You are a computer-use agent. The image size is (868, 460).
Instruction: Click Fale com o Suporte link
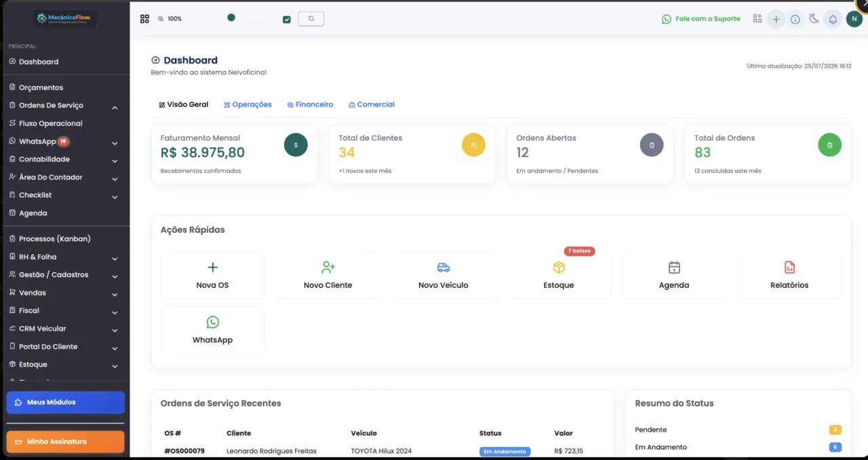pyautogui.click(x=701, y=19)
